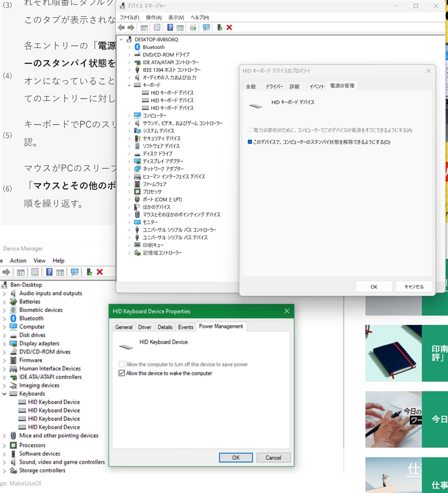The height and width of the screenshot is (493, 448).
Task: Click OK in HID Keyboard Device Properties dialog
Action: click(x=236, y=458)
